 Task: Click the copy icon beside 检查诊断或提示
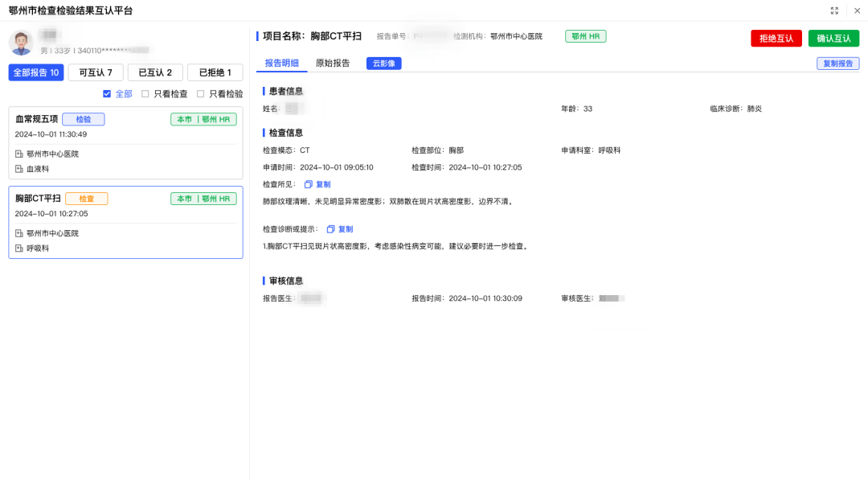[330, 229]
